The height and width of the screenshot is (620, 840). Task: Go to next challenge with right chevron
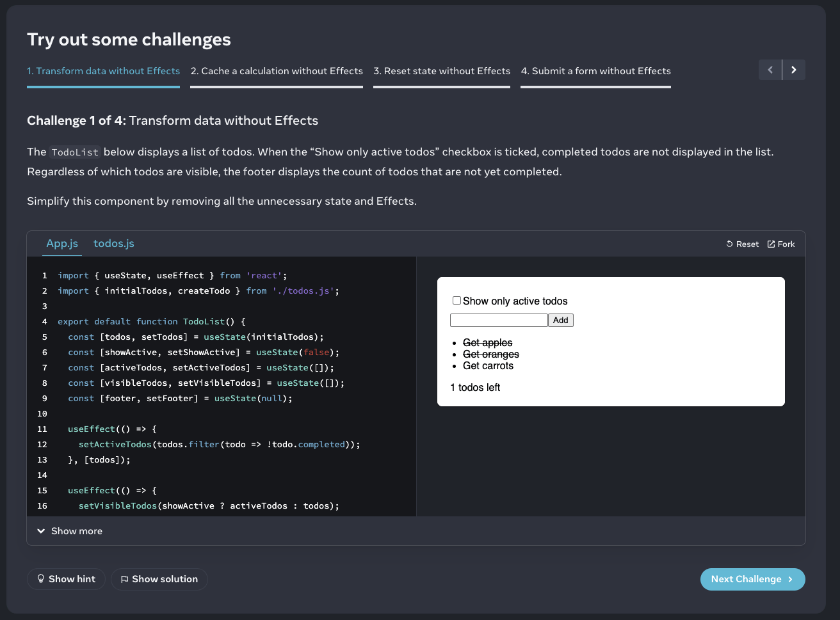coord(794,70)
